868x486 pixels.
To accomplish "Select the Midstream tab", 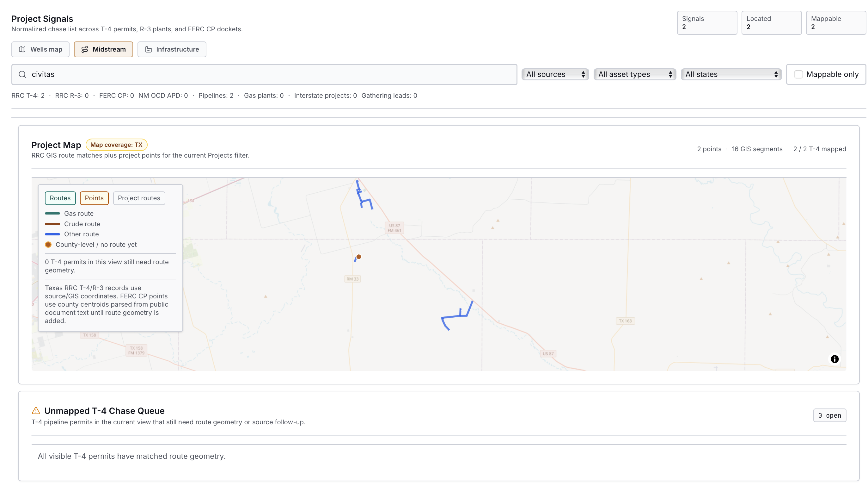I will coord(103,49).
